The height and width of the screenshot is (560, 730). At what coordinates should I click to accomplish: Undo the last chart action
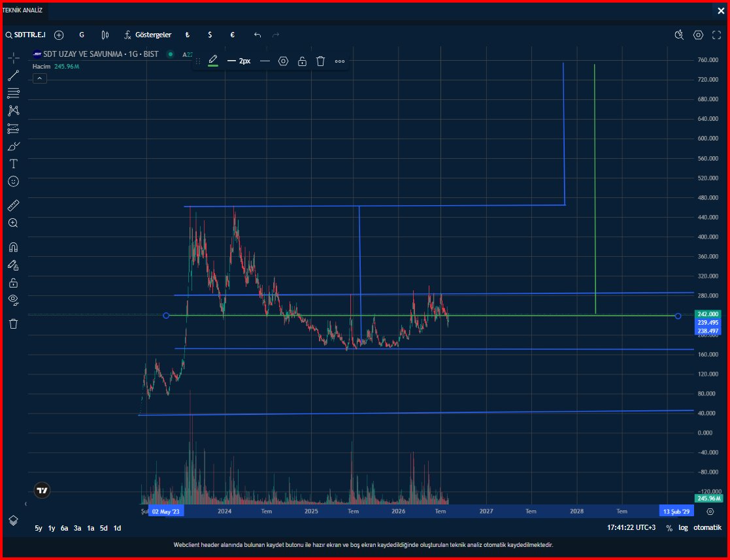[257, 35]
